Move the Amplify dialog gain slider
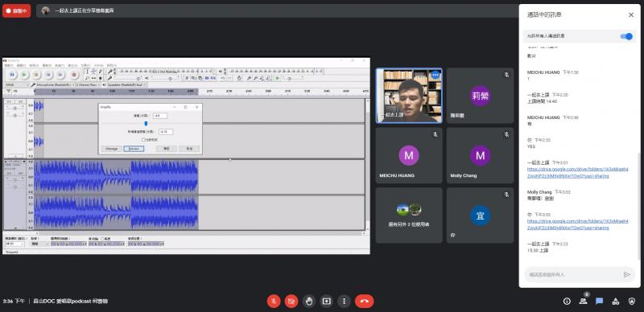Screen dimensions: 644x312 click(x=146, y=124)
